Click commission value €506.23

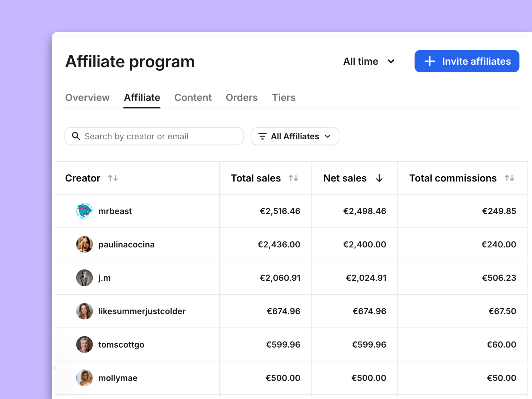pos(499,278)
